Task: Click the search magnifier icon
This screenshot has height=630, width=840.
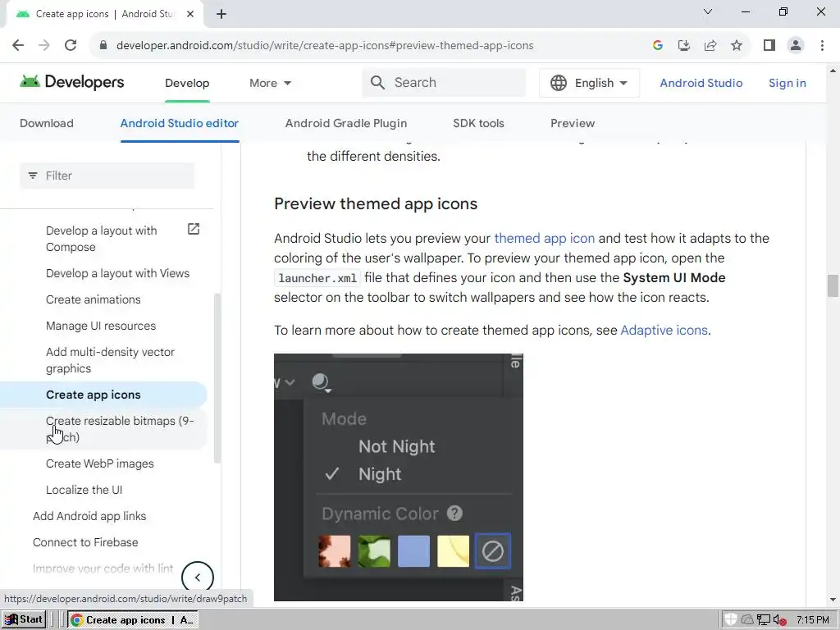Action: (377, 83)
